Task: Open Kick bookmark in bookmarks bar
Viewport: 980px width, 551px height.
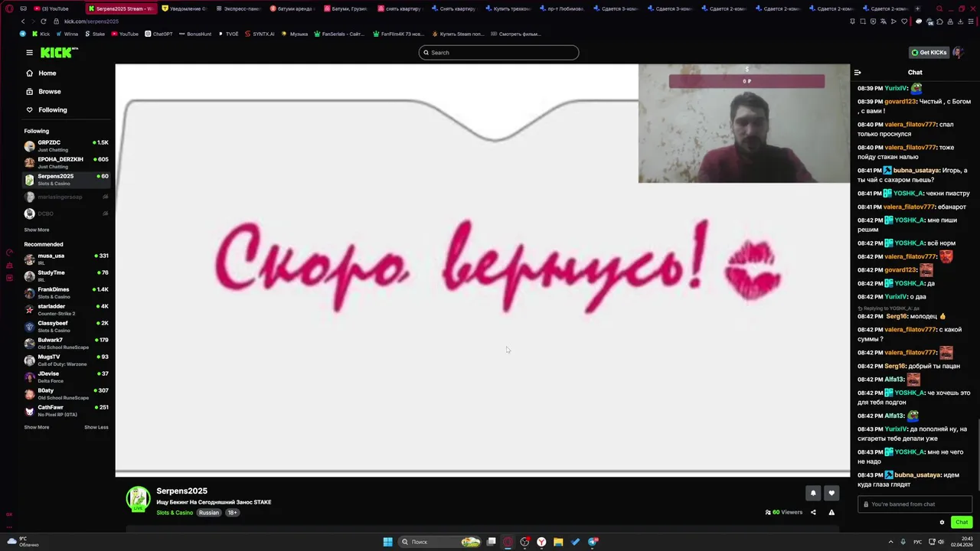Action: [41, 34]
